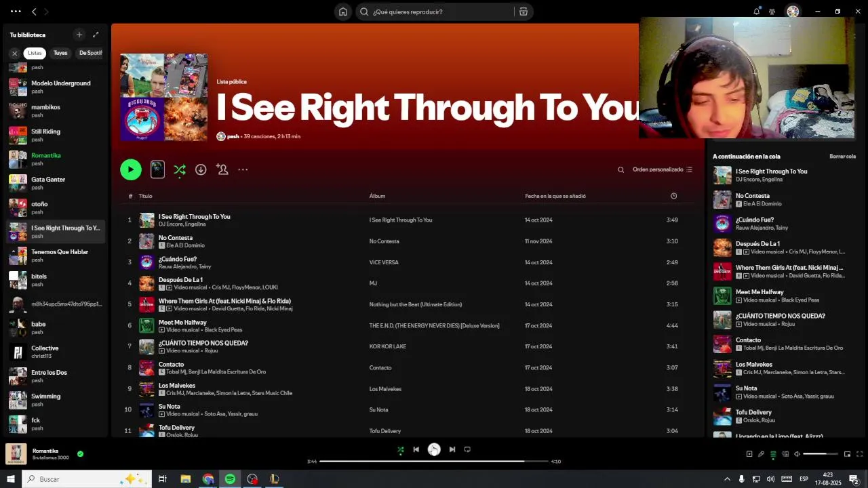Open the Still Riding playlist
Viewport: 868px width, 488px height.
(x=56, y=135)
